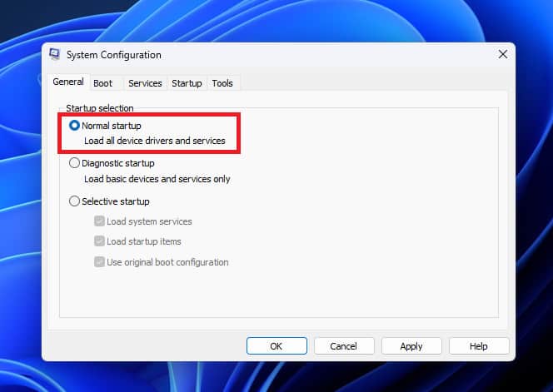Open Help for System Configuration

(479, 346)
